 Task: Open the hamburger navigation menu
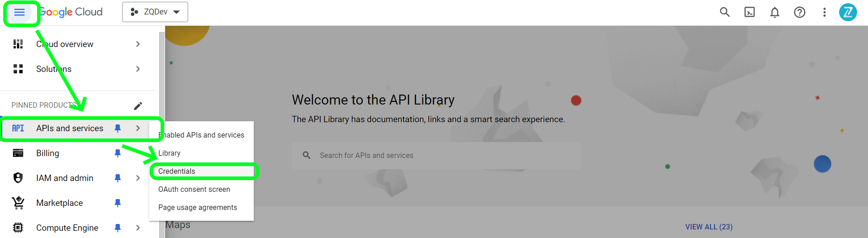[19, 12]
